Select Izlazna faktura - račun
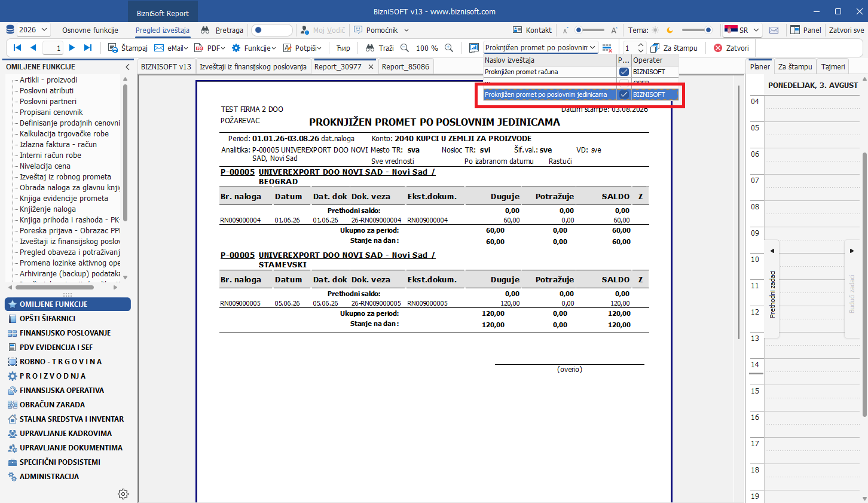 point(58,145)
